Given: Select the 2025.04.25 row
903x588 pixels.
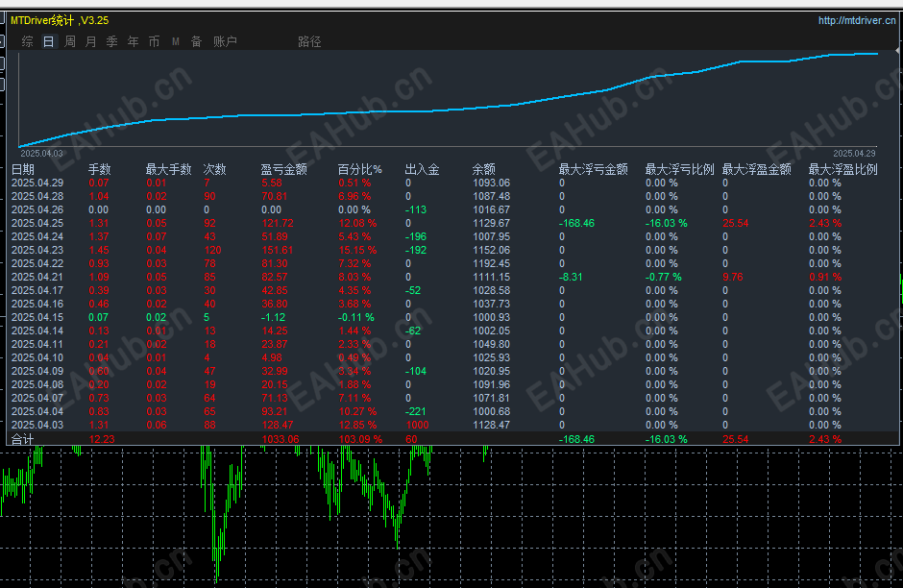Looking at the screenshot, I should coord(452,223).
